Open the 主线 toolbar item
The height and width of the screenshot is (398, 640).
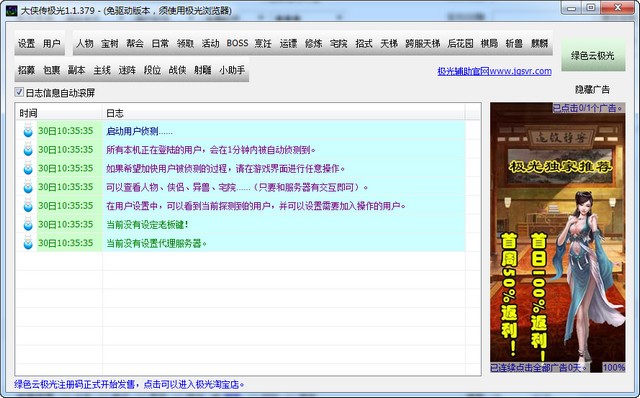[102, 70]
